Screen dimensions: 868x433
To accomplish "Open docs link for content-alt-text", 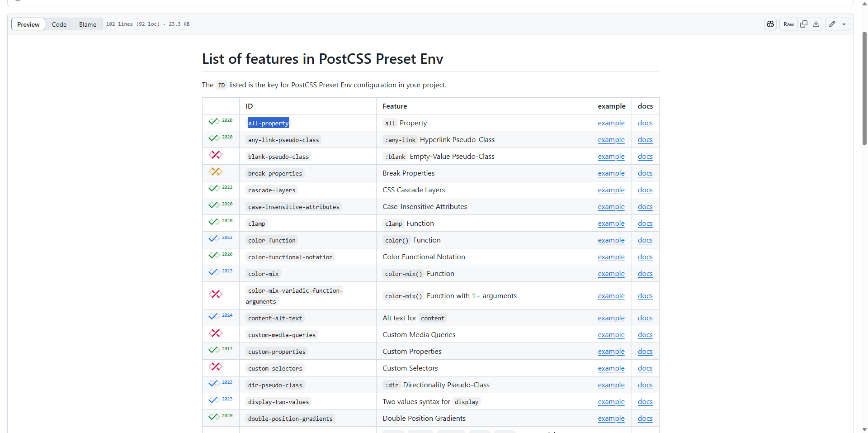I will [645, 318].
